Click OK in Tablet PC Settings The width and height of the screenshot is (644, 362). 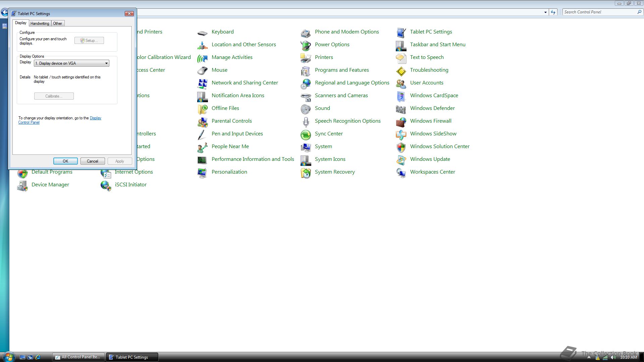[x=65, y=161]
